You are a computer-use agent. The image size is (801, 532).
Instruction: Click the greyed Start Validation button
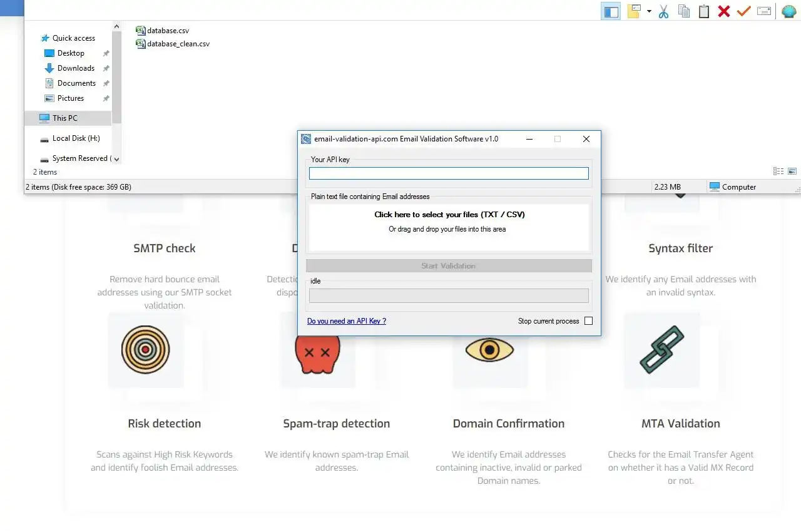pyautogui.click(x=449, y=266)
